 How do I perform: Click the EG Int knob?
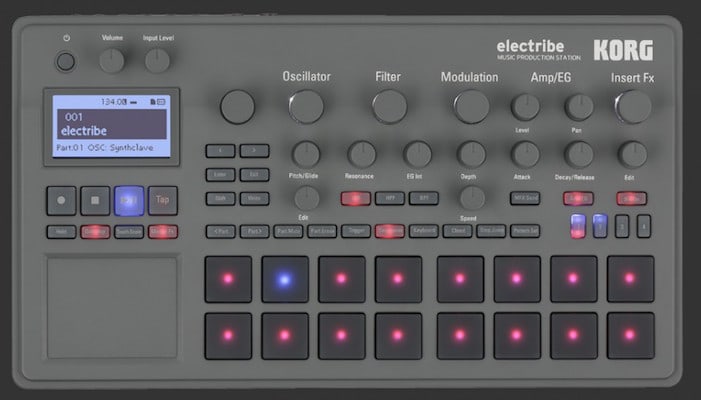(x=418, y=155)
